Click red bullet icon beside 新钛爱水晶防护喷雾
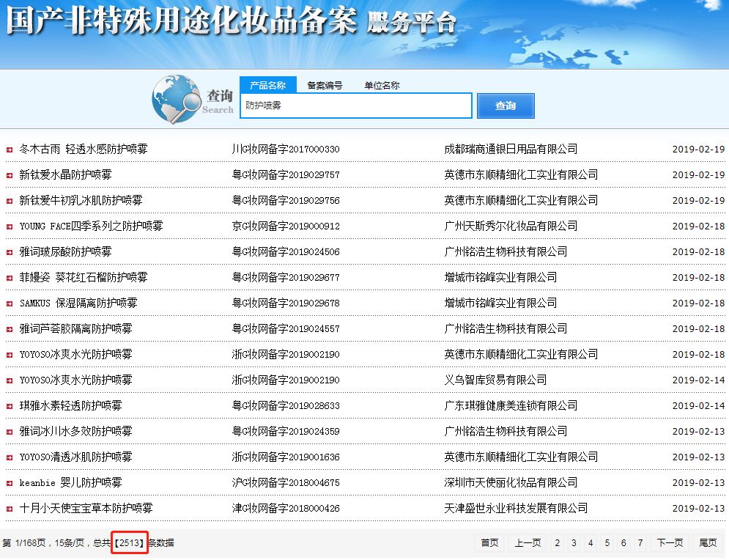 (x=10, y=175)
